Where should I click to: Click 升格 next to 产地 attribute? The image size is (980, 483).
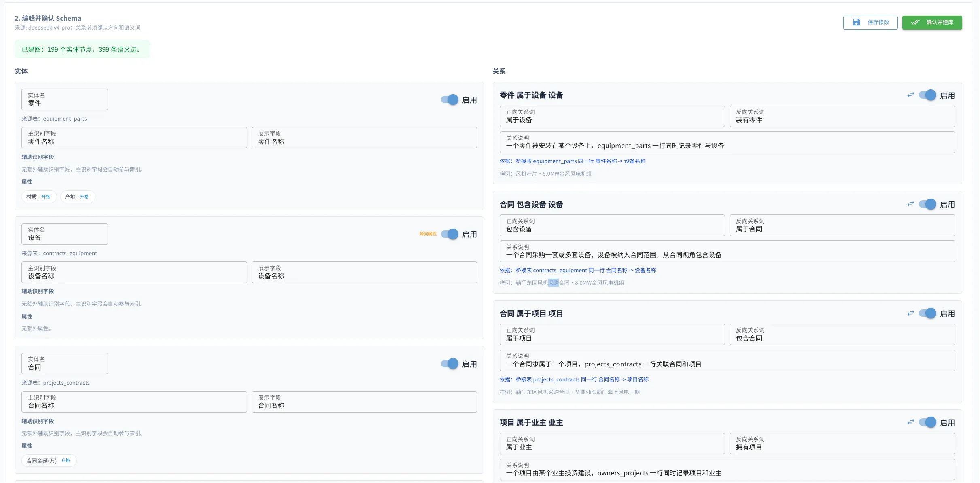tap(84, 197)
